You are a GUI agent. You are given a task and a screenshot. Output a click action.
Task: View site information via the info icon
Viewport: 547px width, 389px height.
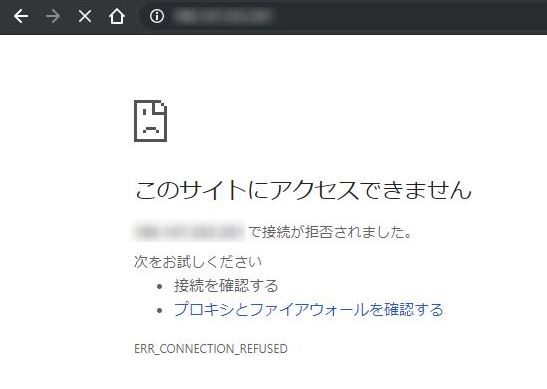157,16
